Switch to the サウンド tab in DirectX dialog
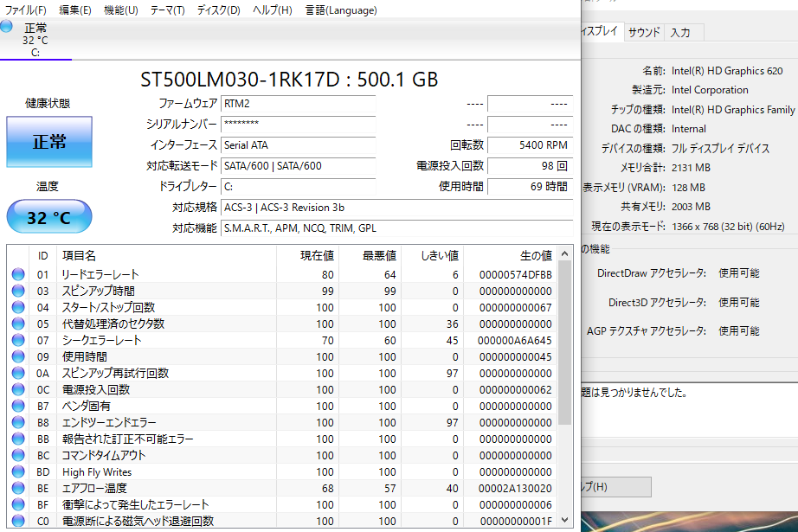The height and width of the screenshot is (532, 798). tap(644, 32)
